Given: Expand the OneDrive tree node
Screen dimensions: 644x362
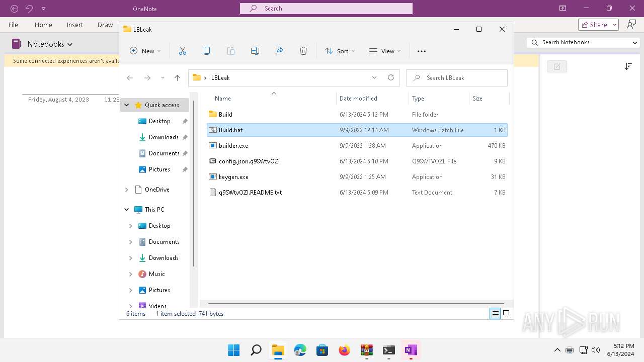Looking at the screenshot, I should click(127, 190).
